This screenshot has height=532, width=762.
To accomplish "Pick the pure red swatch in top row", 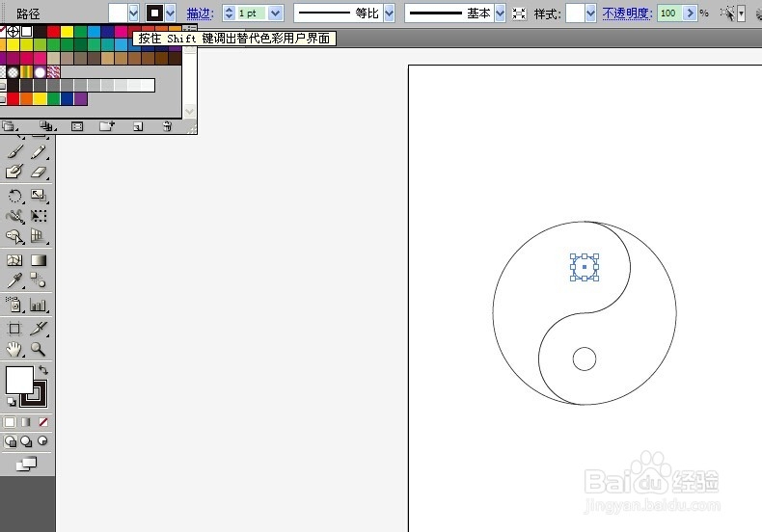I will (53, 32).
